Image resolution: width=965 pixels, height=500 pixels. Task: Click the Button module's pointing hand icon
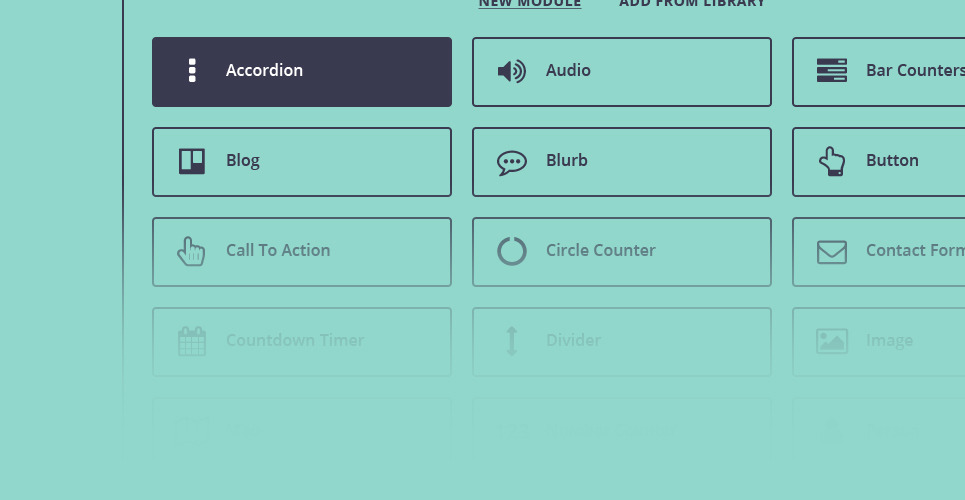pos(831,161)
